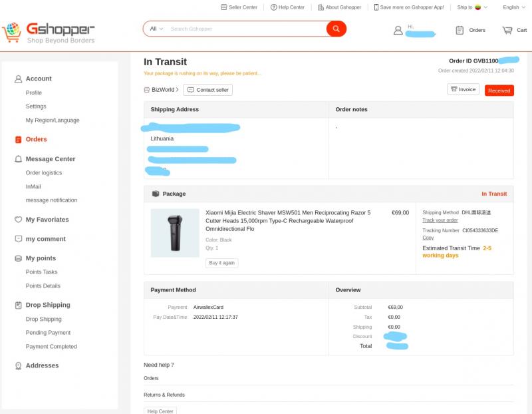This screenshot has height=414, width=532.
Task: Open the English language dropdown
Action: (x=514, y=7)
